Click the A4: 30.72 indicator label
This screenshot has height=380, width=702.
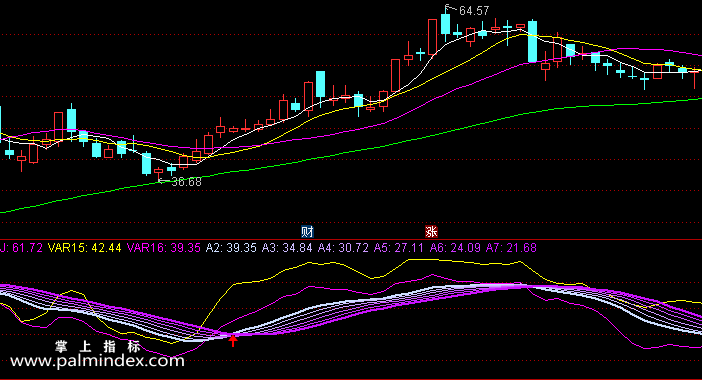click(x=343, y=248)
